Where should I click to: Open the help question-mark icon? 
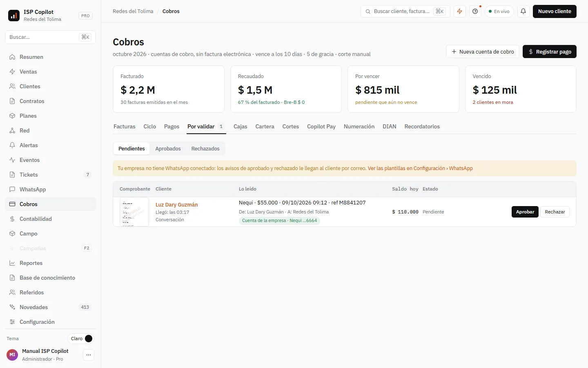475,11
